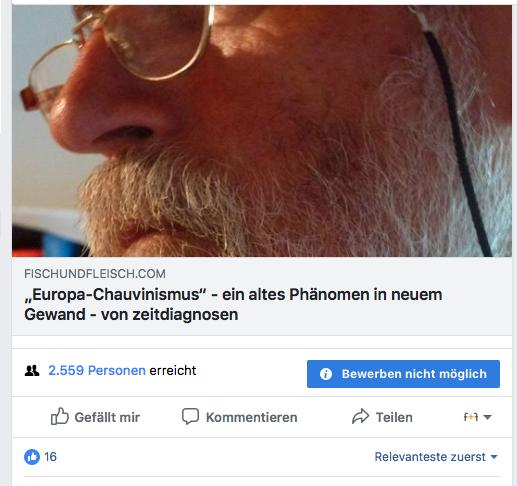Click the Kommentieren label

click(252, 417)
